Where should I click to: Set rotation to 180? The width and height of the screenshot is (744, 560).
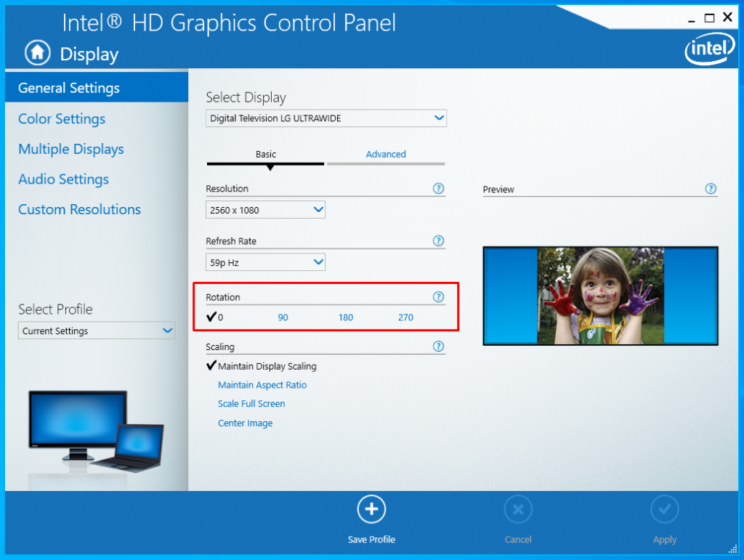(x=345, y=317)
